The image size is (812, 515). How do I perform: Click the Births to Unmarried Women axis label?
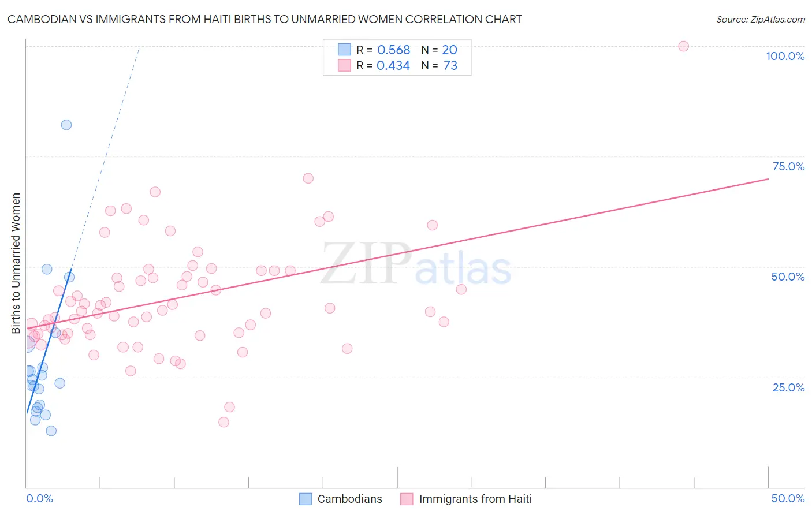[16, 263]
